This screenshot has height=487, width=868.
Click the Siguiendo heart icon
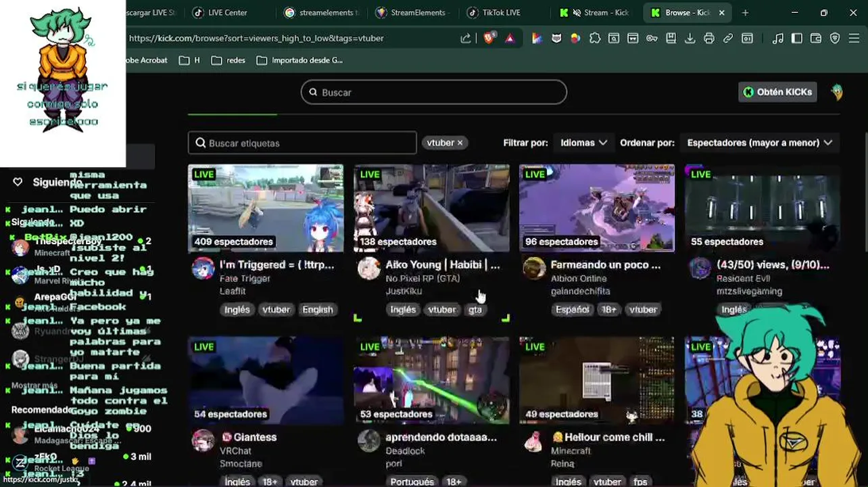(x=18, y=182)
